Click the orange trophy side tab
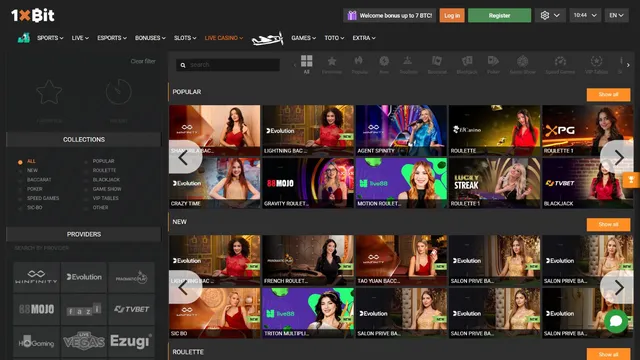This screenshot has height=360, width=640. [x=631, y=180]
